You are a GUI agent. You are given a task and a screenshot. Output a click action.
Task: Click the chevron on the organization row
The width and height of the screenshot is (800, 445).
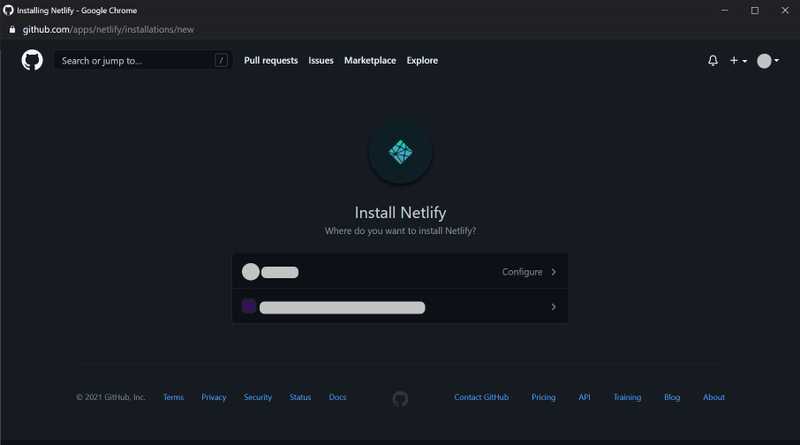click(x=553, y=307)
